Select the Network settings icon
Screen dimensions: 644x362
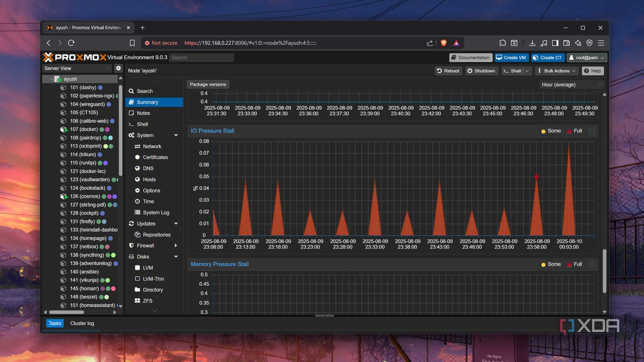click(137, 146)
